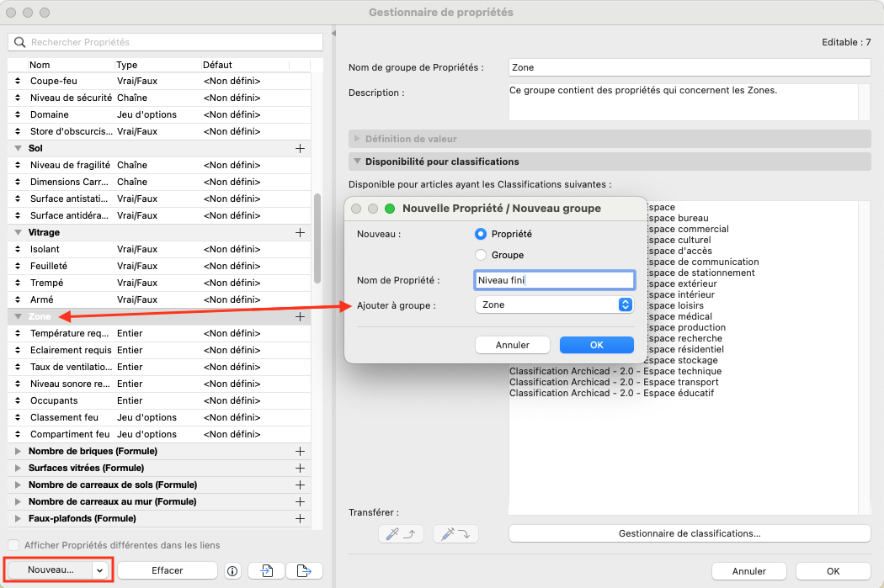Viewport: 884px width, 588px height.
Task: Click the Nom de Propriété text field
Action: tap(554, 280)
